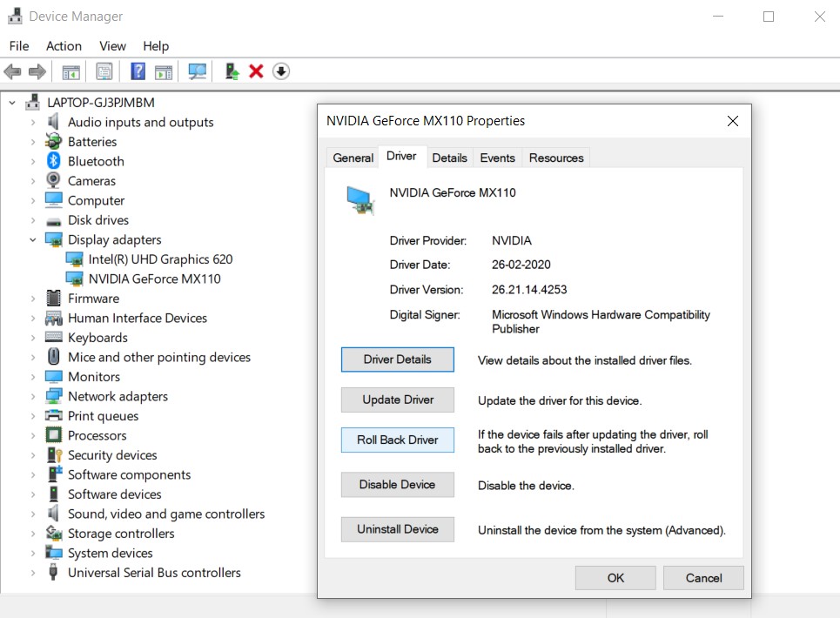The width and height of the screenshot is (840, 618).
Task: Click the circled down-arrow Disable device icon
Action: tap(281, 71)
